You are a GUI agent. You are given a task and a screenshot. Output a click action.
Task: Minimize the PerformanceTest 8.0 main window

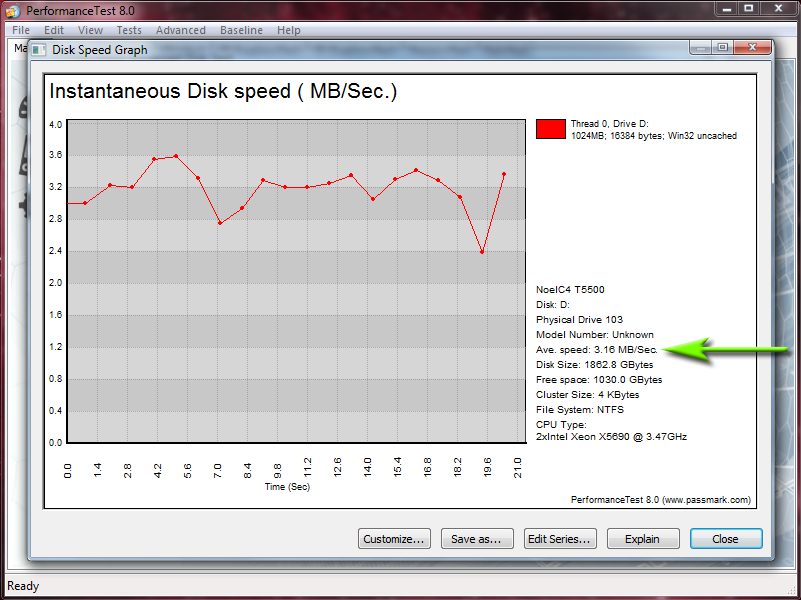click(726, 8)
